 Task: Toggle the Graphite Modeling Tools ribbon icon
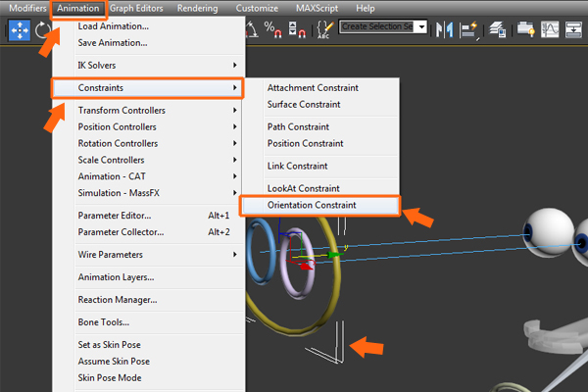[x=525, y=29]
